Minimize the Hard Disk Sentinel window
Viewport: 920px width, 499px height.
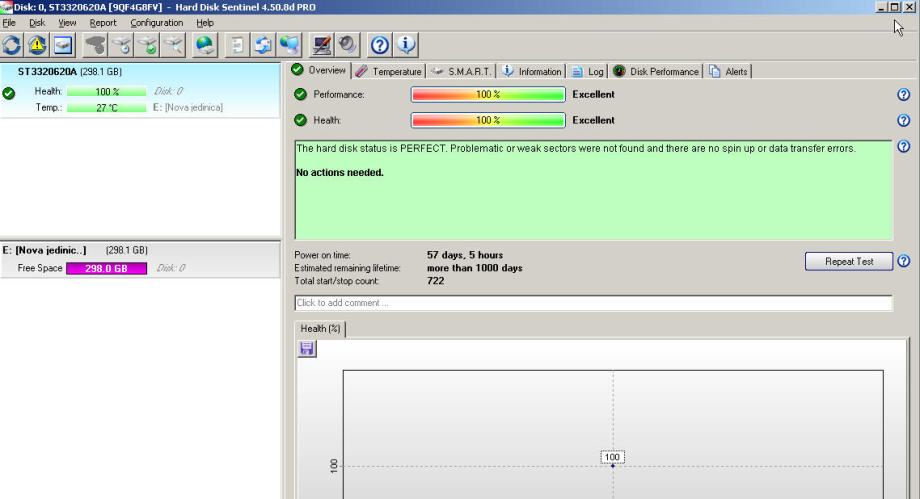click(x=881, y=7)
